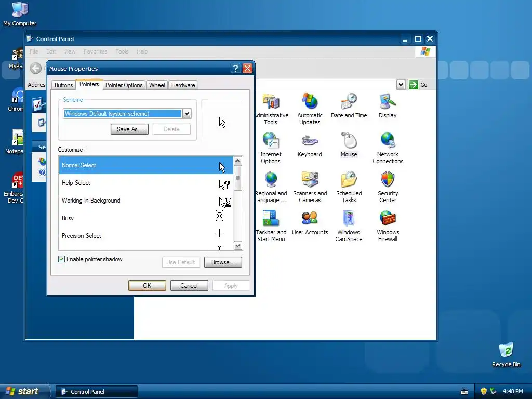Open the File menu in Control Panel
This screenshot has width=532, height=399.
[34, 51]
